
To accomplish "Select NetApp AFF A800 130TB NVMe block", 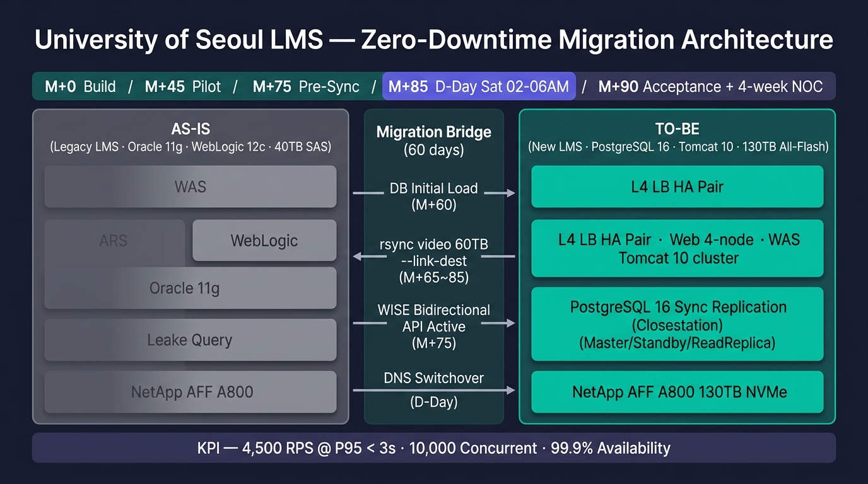I will point(677,391).
